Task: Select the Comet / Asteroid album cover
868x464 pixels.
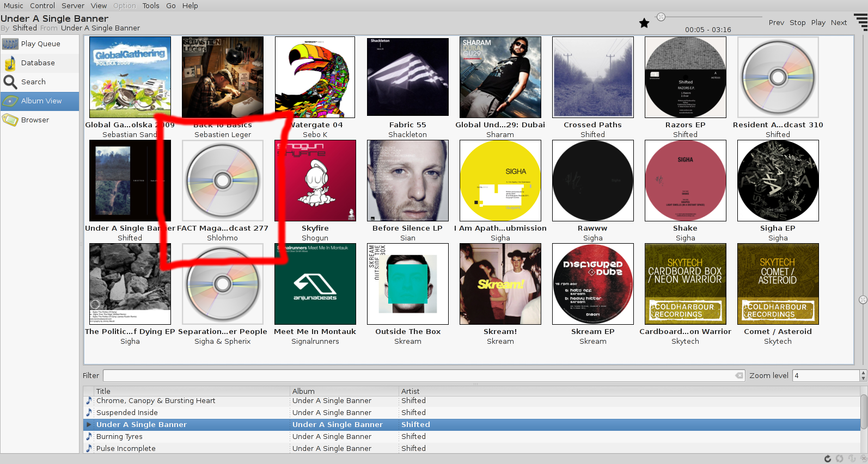Action: coord(778,284)
